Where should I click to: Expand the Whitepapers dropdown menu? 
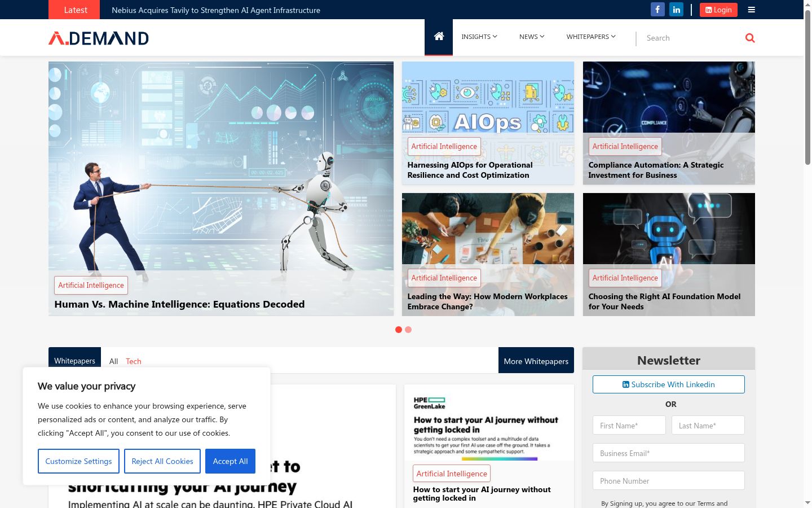pos(591,37)
